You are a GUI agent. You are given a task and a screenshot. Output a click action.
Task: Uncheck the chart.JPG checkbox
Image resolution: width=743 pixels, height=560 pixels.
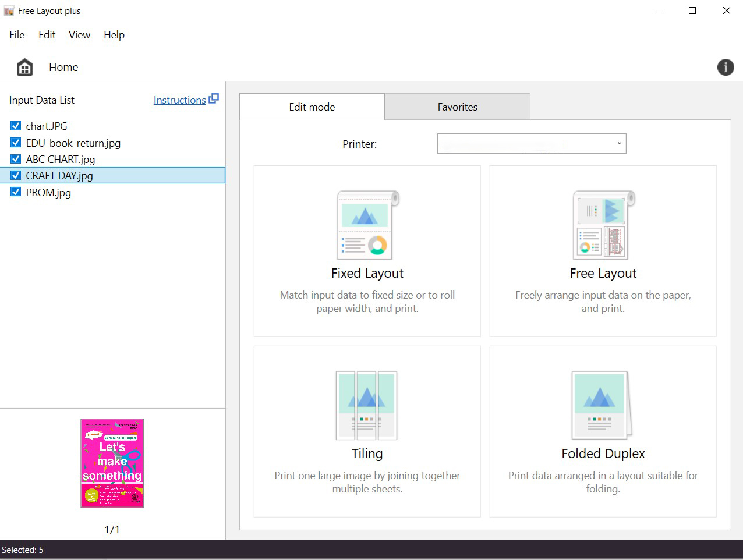pos(16,126)
